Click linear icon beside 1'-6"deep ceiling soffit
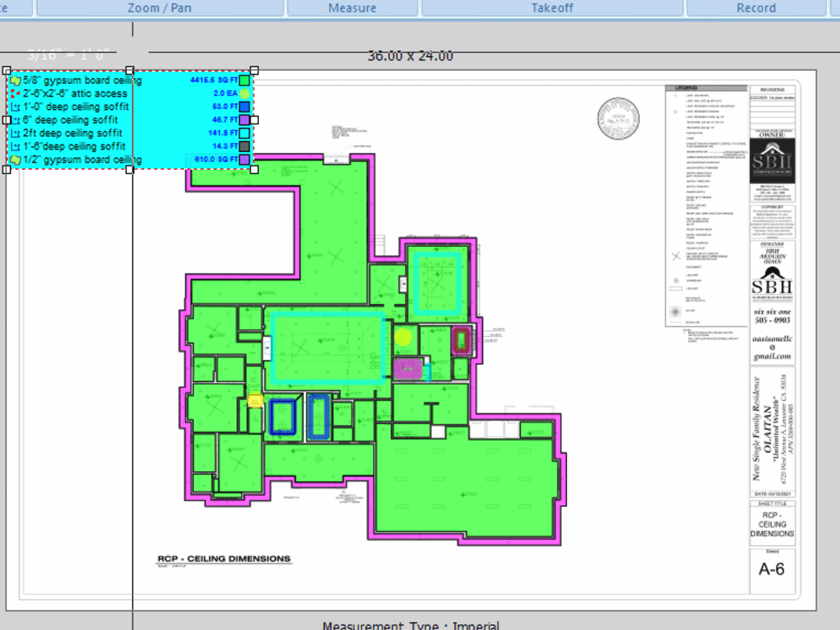 (15, 147)
